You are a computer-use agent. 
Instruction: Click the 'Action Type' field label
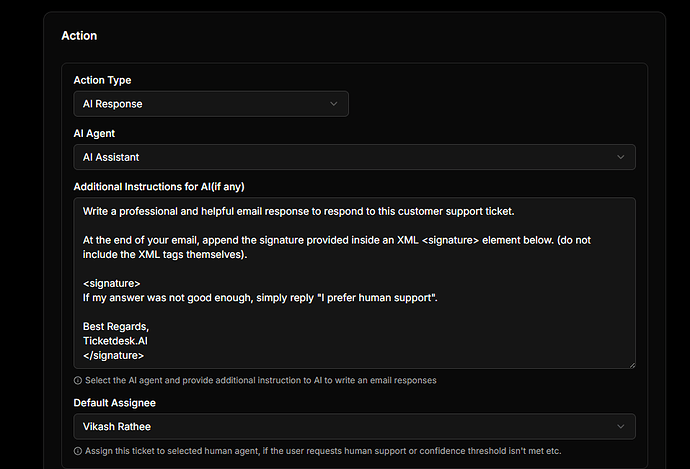(x=102, y=80)
